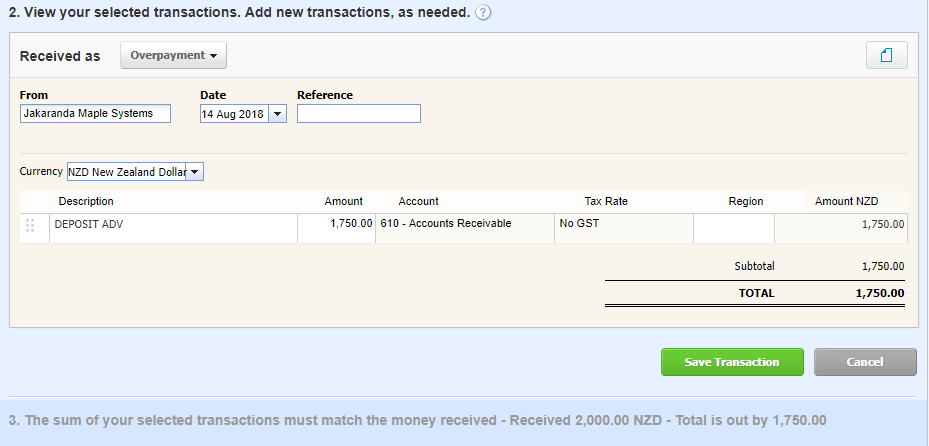
Task: Click the empty Region cell
Action: 734,229
